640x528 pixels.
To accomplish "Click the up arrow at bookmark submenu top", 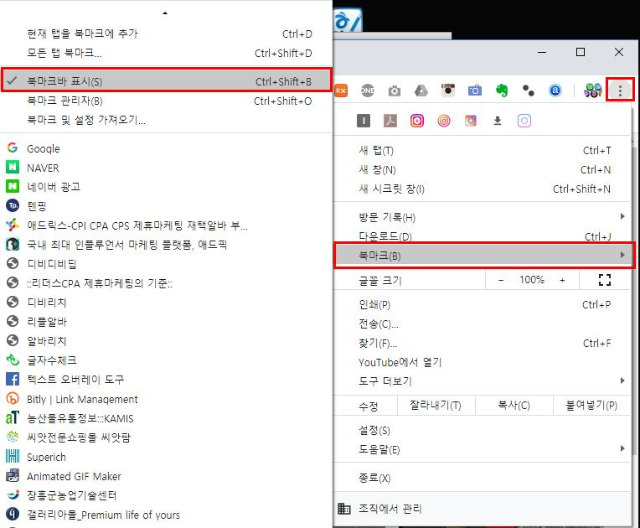I will pyautogui.click(x=165, y=13).
